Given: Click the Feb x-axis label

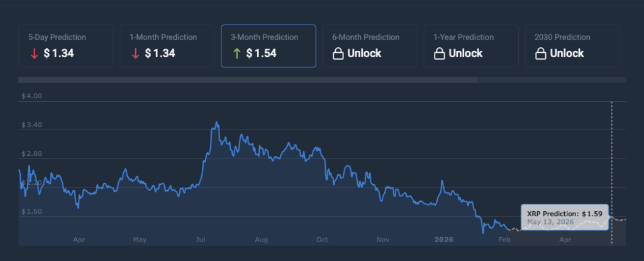Looking at the screenshot, I should coord(504,240).
